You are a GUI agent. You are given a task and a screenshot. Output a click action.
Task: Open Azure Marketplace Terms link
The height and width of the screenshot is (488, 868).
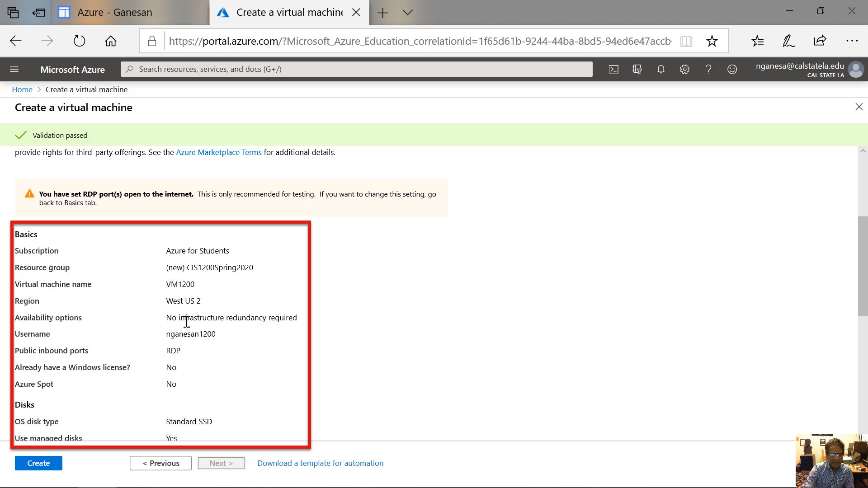(x=218, y=152)
